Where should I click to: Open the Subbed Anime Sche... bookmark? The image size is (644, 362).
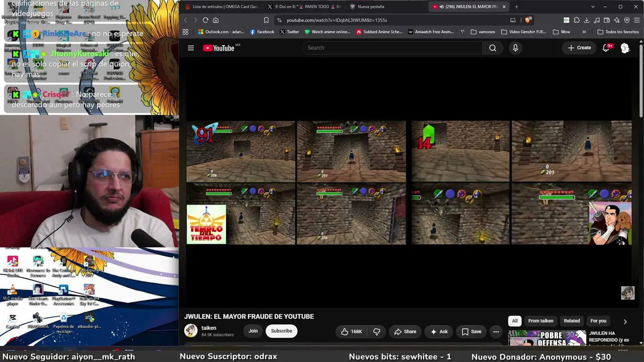tap(379, 32)
